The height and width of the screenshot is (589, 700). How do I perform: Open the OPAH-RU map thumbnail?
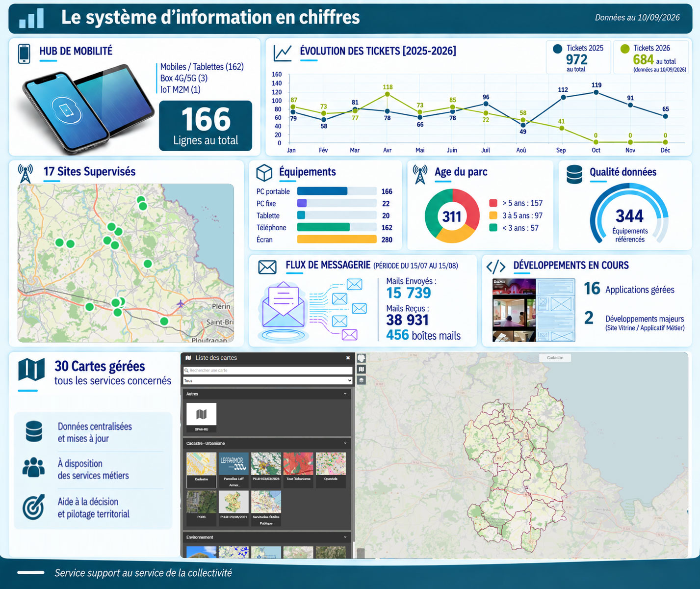pyautogui.click(x=201, y=417)
